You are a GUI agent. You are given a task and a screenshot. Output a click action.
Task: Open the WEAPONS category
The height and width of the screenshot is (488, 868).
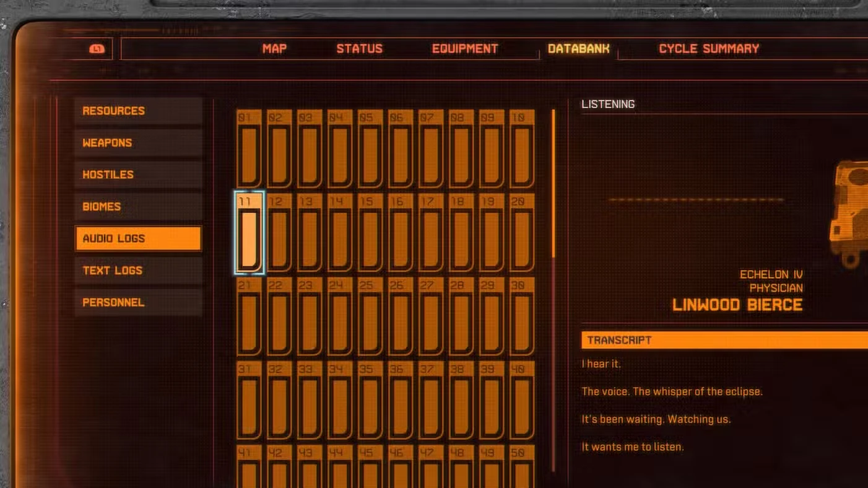tap(139, 143)
